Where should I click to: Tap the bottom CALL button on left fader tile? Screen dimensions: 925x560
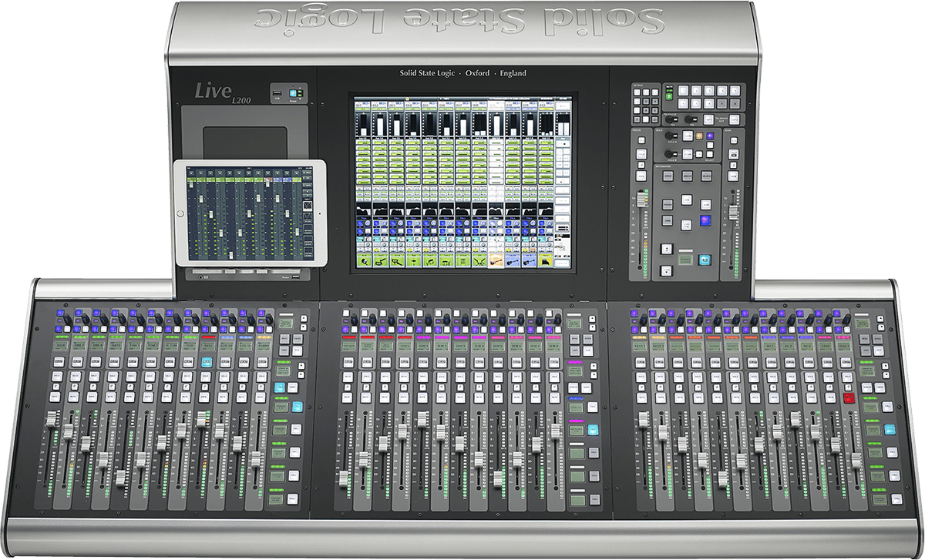(x=292, y=498)
